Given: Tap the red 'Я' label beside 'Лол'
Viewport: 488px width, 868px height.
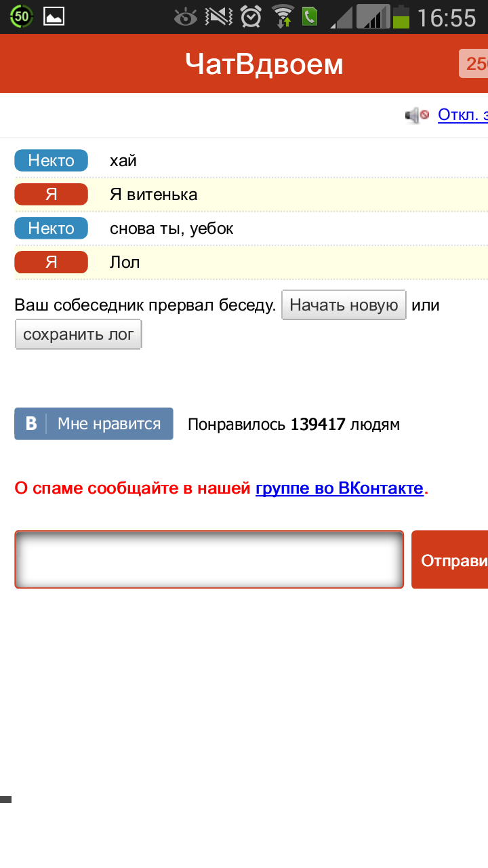Looking at the screenshot, I should (x=52, y=262).
